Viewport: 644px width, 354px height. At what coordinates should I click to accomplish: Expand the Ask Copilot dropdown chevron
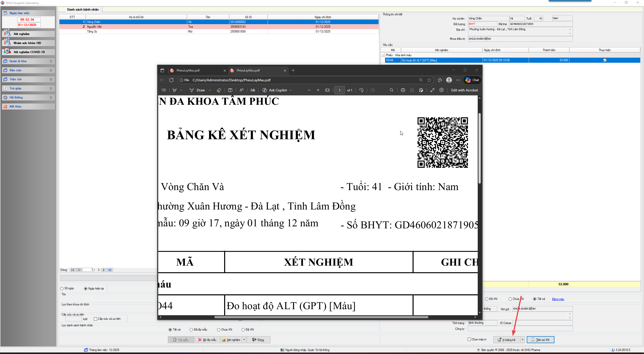[291, 90]
